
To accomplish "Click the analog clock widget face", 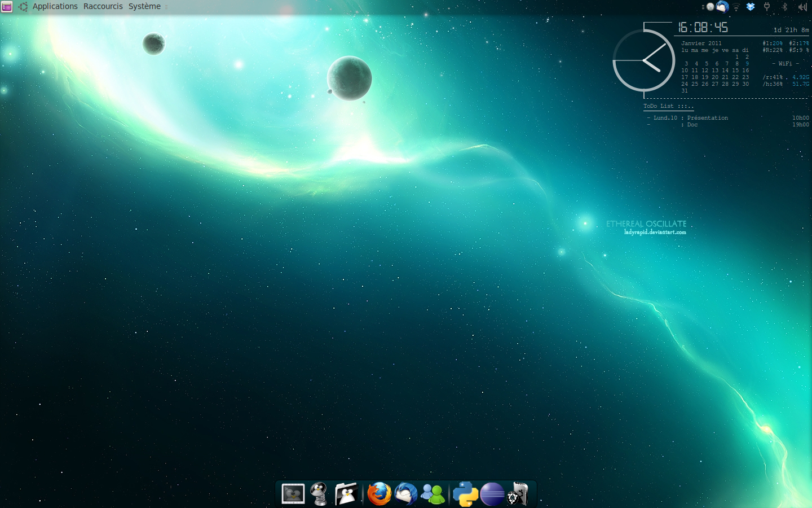I will point(644,60).
